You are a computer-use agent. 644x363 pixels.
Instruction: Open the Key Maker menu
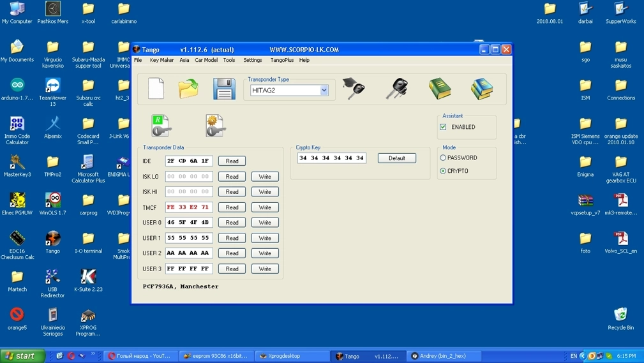click(162, 60)
